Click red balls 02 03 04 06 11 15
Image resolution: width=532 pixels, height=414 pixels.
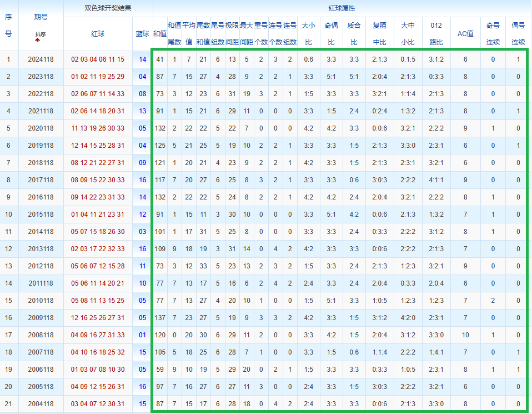pyautogui.click(x=98, y=59)
